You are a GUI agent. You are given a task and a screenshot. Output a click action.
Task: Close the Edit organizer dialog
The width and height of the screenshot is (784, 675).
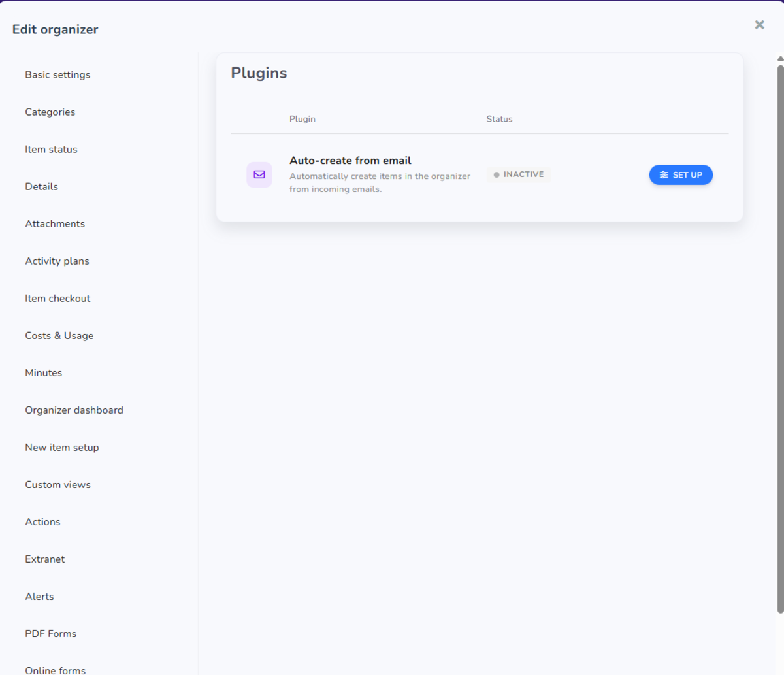(x=759, y=25)
